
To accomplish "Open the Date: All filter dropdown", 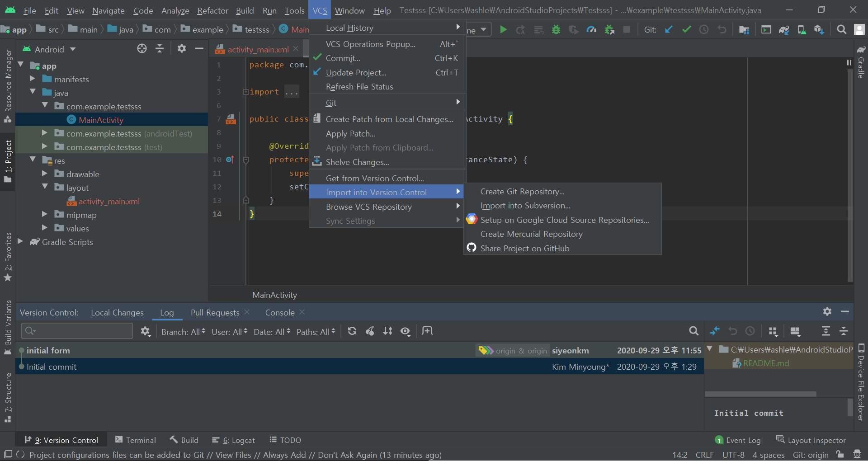I will click(x=272, y=332).
